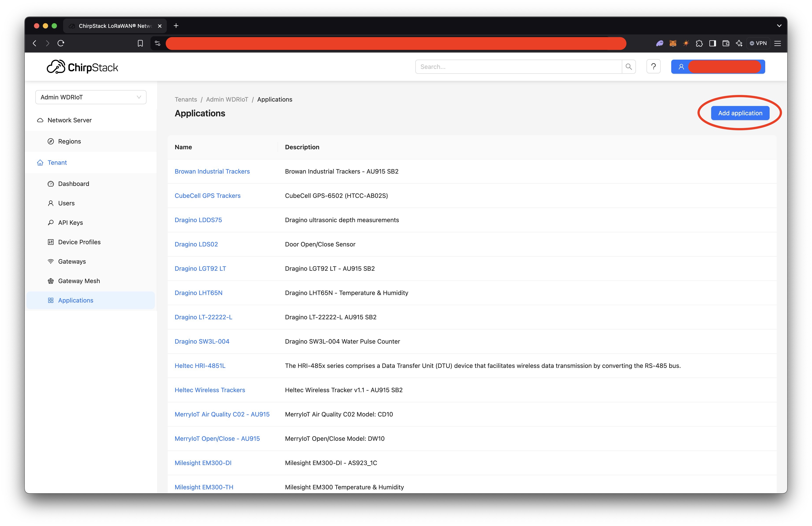Viewport: 812px width, 526px height.
Task: Click the search magnifier button
Action: pyautogui.click(x=629, y=66)
